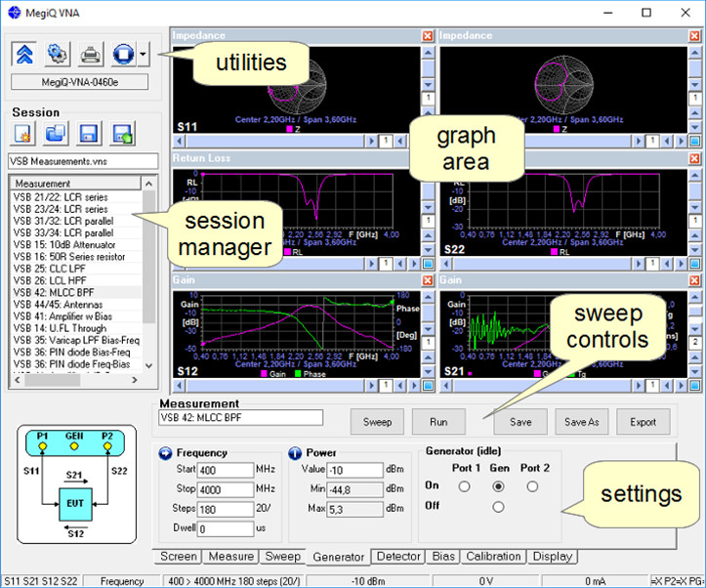Screen dimensions: 706x588
Task: Click the measurement list horizontal scrollbar thumb
Action: tap(52, 380)
